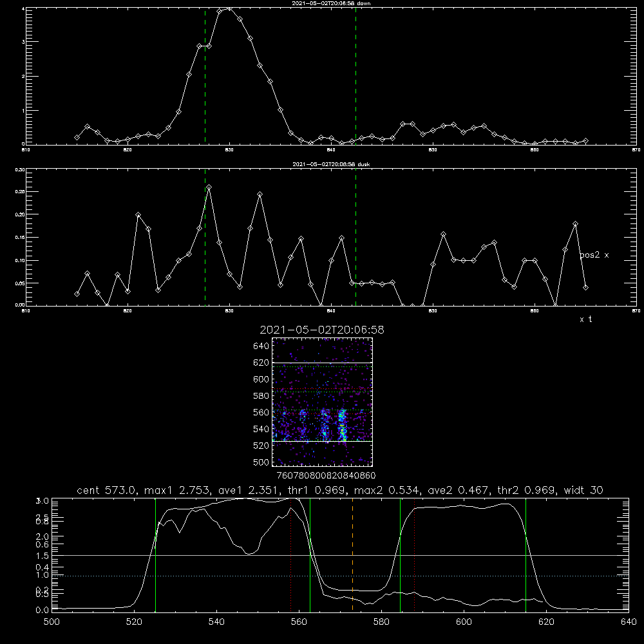
Task: Click the '500' y-axis label on the heatmap
Action: coord(261,462)
